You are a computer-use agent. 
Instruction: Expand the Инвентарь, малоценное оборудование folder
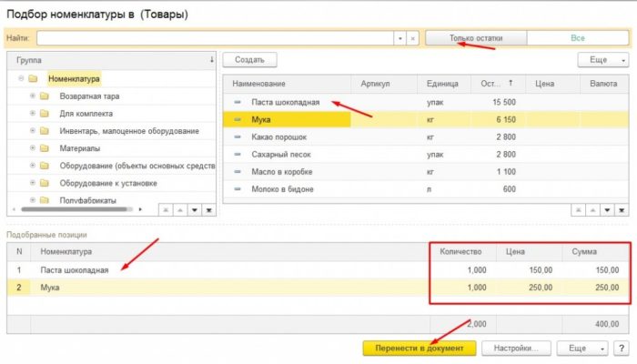click(33, 131)
